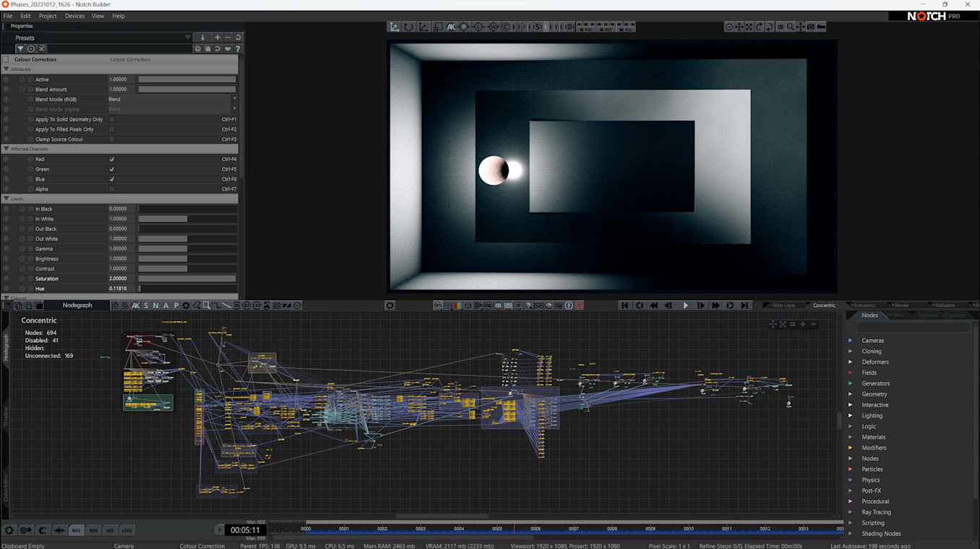The height and width of the screenshot is (549, 980).
Task: Click the magnifier tool in nodegraph toolbar
Action: pos(207,305)
